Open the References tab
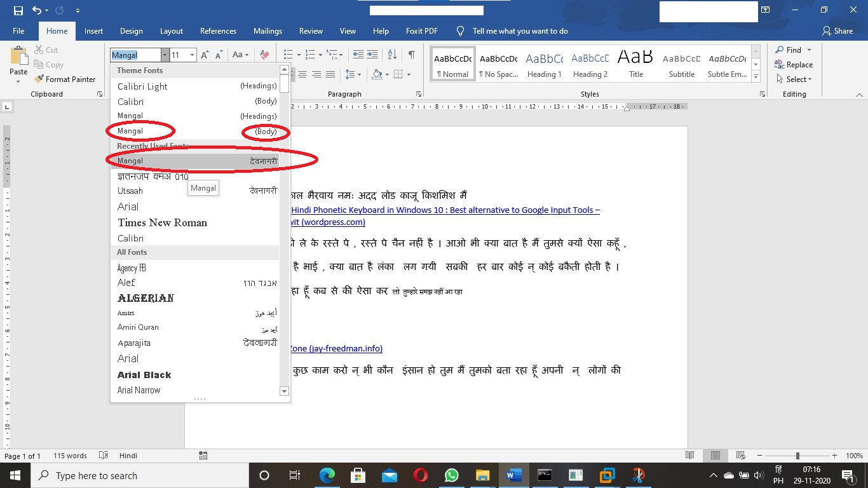This screenshot has width=868, height=488. (x=218, y=30)
